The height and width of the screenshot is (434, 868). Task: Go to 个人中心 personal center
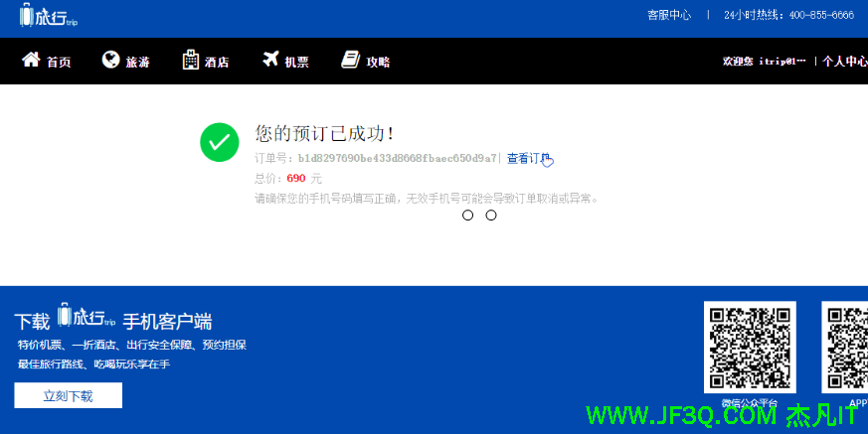(x=844, y=62)
